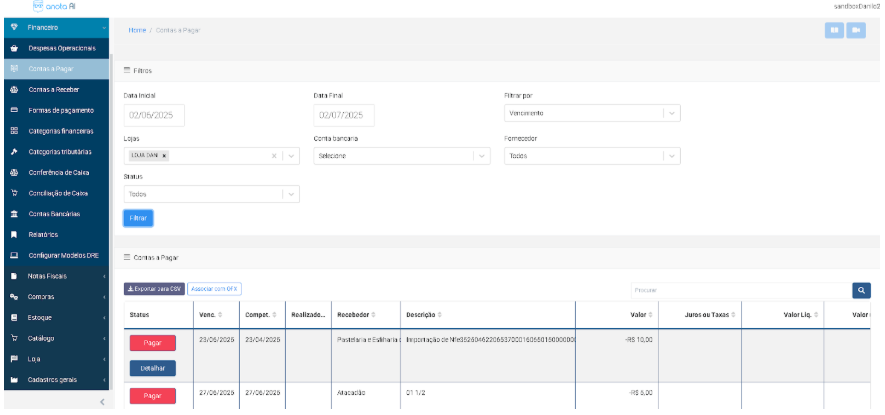The height and width of the screenshot is (415, 885).
Task: Click the search magnifier button
Action: (861, 290)
